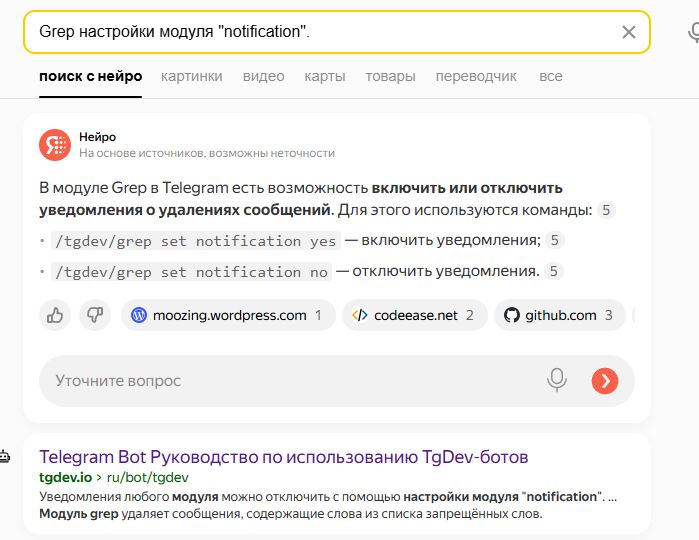This screenshot has width=699, height=540.
Task: Open the github.com source chip
Action: pyautogui.click(x=558, y=315)
